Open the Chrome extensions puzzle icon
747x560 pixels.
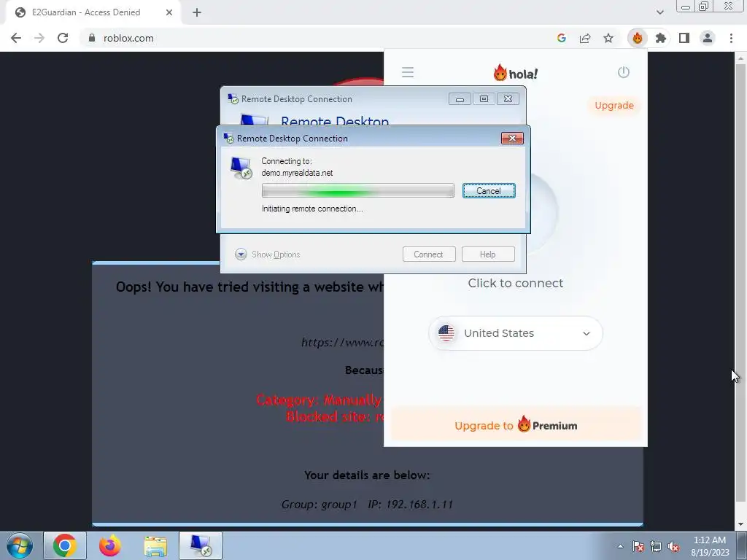pos(661,38)
